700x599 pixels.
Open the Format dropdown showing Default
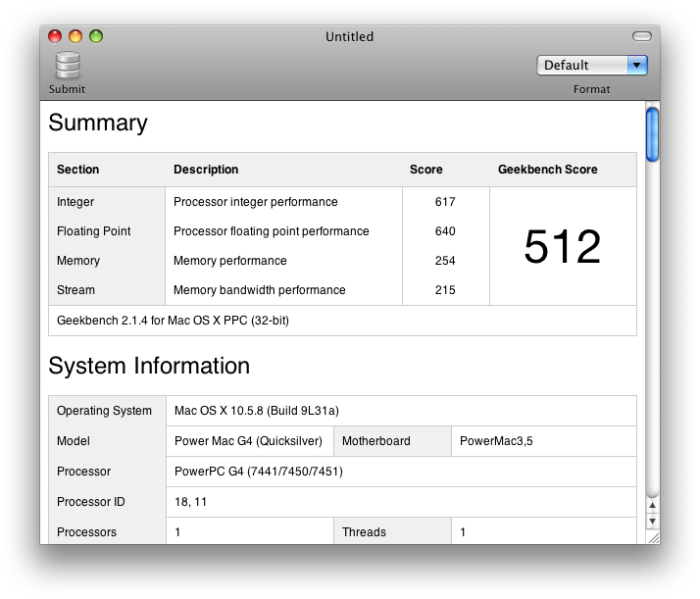(x=592, y=65)
